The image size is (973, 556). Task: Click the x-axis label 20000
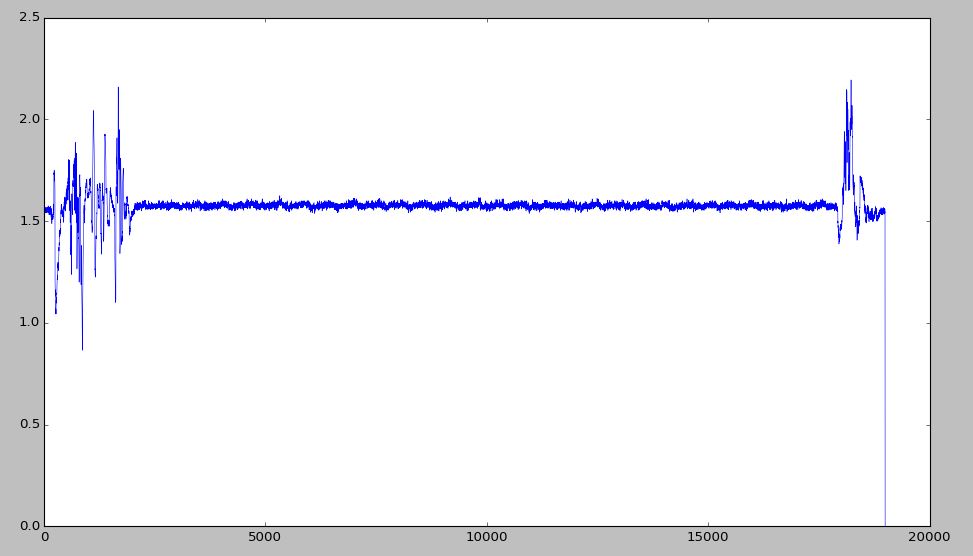[x=930, y=537]
